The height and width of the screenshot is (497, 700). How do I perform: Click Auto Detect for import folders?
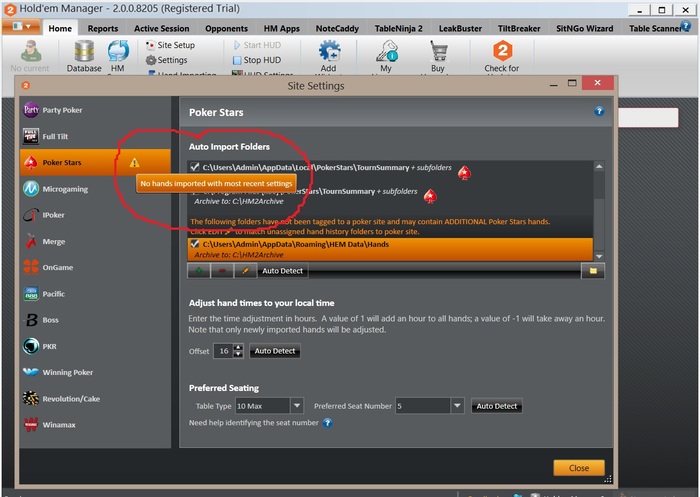click(x=282, y=271)
